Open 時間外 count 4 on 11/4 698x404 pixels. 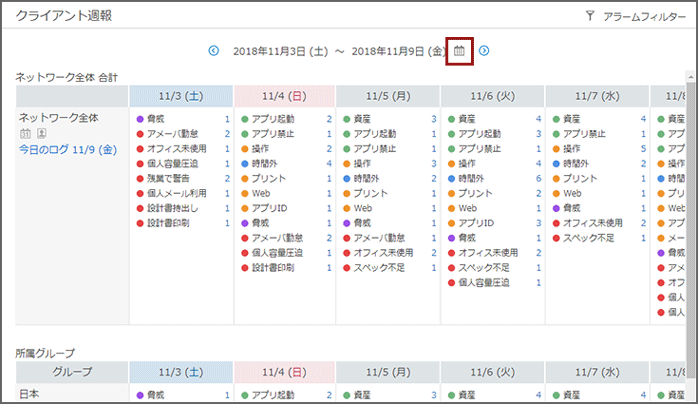[329, 164]
